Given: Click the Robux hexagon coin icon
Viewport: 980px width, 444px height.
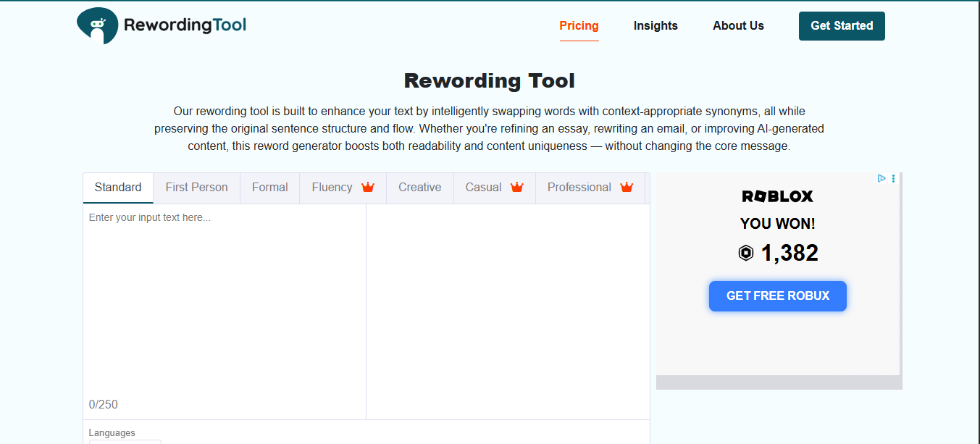Looking at the screenshot, I should [x=746, y=253].
